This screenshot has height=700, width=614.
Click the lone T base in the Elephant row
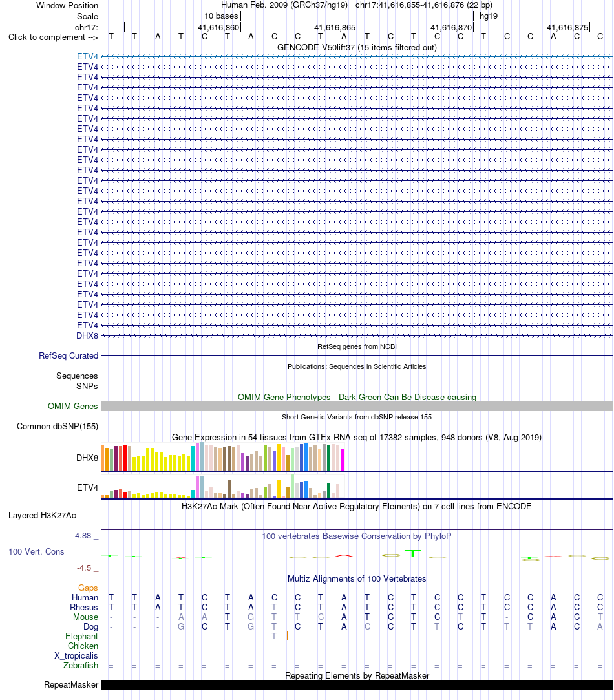click(x=274, y=636)
